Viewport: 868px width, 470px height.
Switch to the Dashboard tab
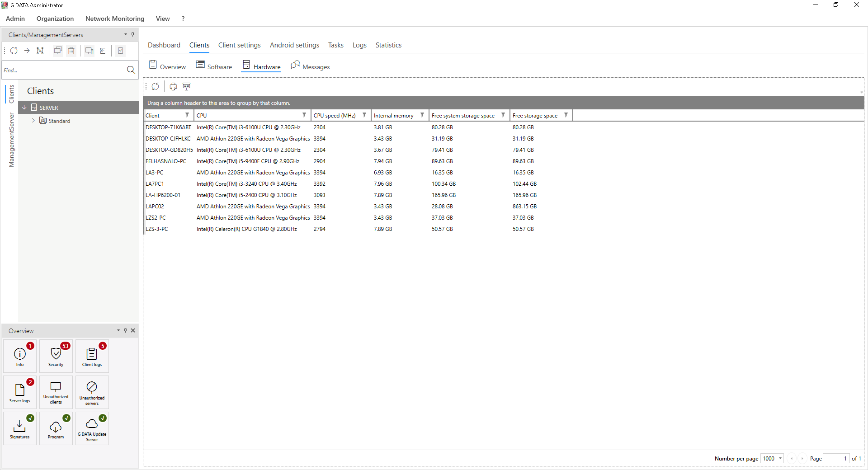[164, 45]
